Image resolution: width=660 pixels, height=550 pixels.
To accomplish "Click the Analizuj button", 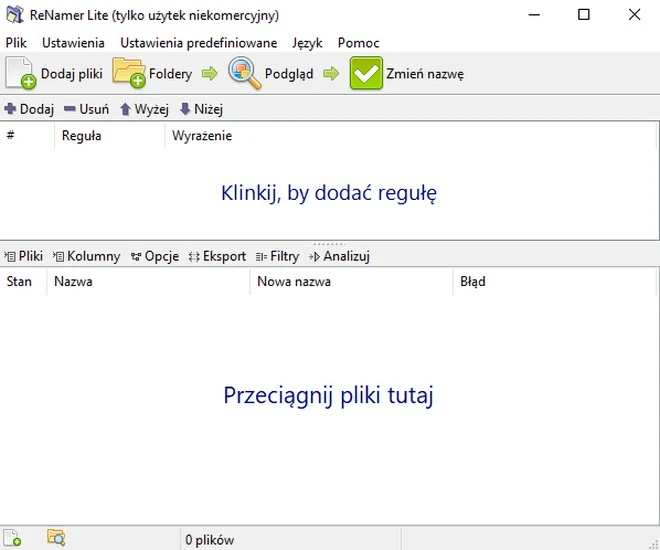I will point(339,256).
